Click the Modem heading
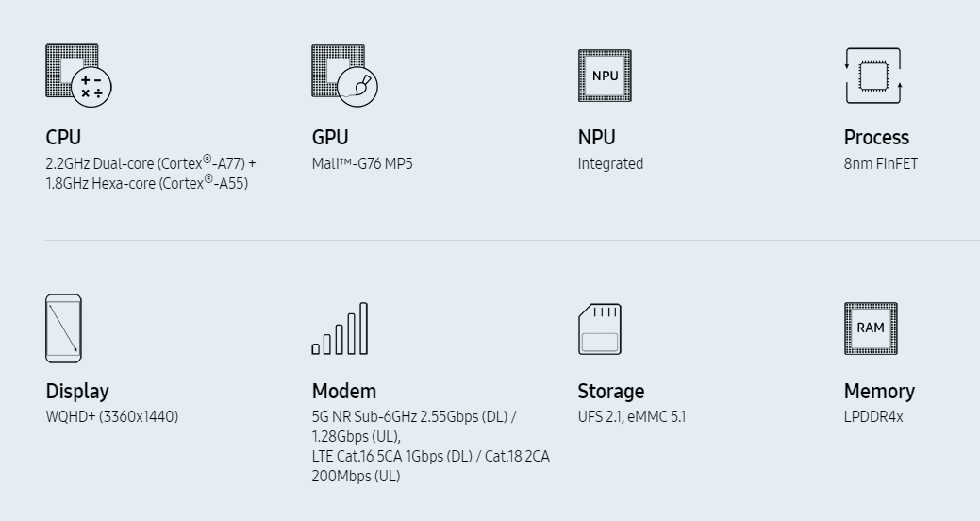Viewport: 980px width, 521px height. [343, 392]
